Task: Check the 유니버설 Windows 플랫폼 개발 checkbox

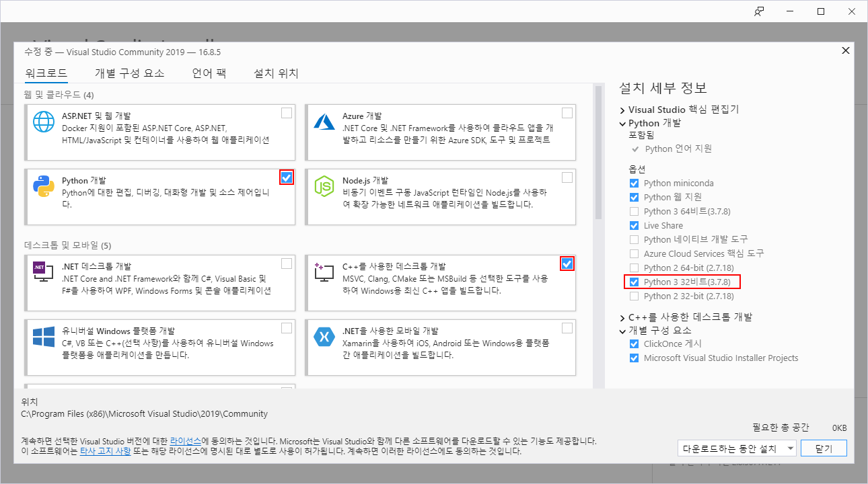Action: [287, 328]
